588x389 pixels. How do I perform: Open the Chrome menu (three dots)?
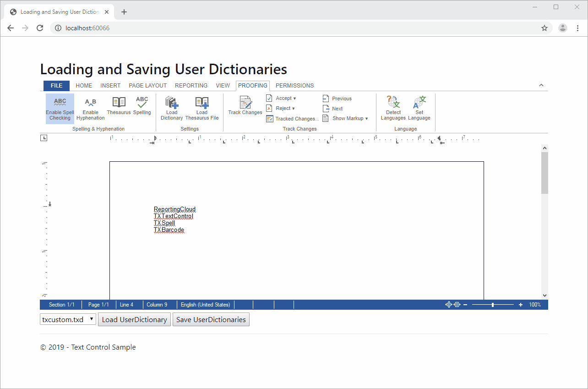coord(577,28)
